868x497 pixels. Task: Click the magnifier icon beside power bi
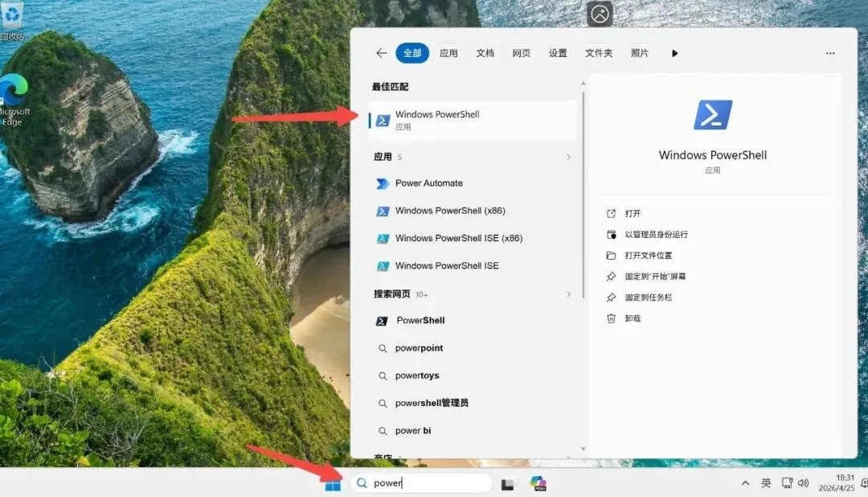click(x=382, y=431)
